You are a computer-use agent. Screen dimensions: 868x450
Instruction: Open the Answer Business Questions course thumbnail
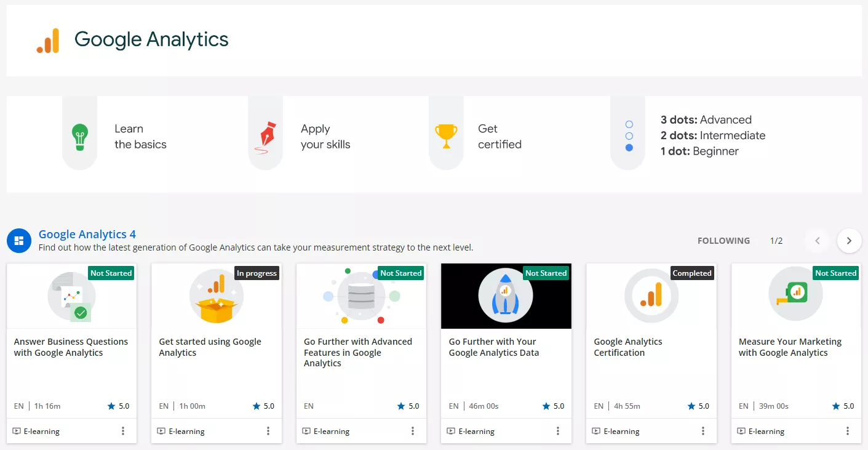point(71,296)
